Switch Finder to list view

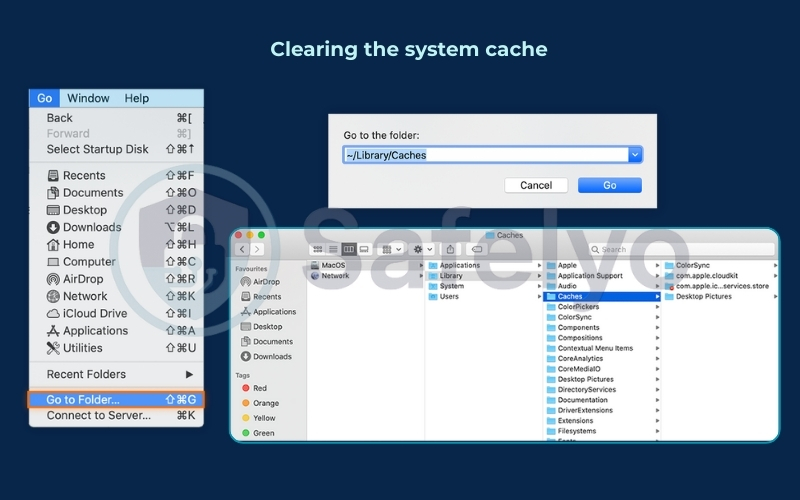coord(333,249)
